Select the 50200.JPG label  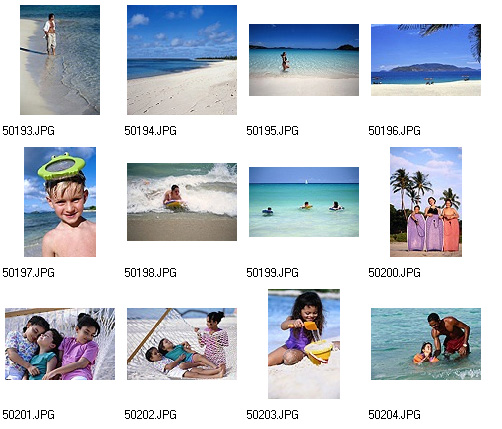[x=394, y=273]
